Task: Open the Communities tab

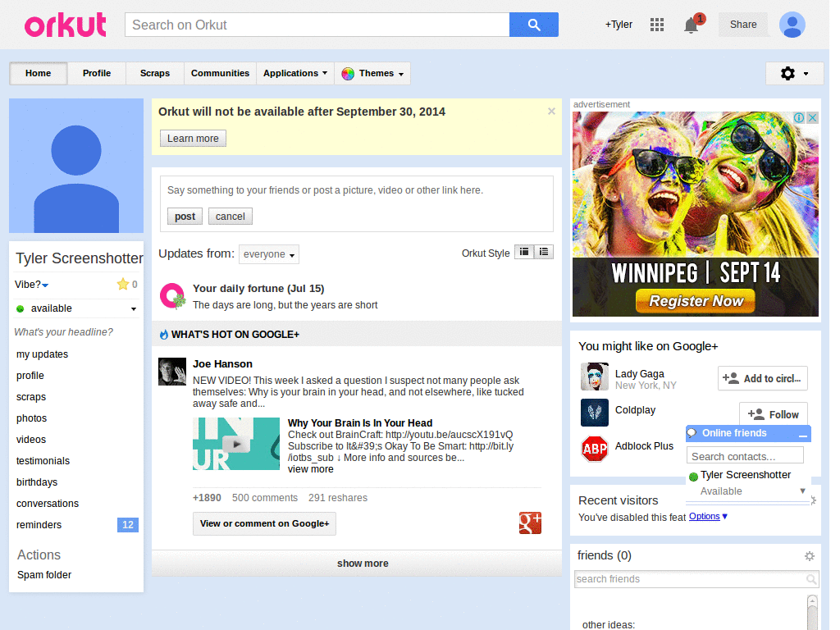Action: [x=220, y=73]
